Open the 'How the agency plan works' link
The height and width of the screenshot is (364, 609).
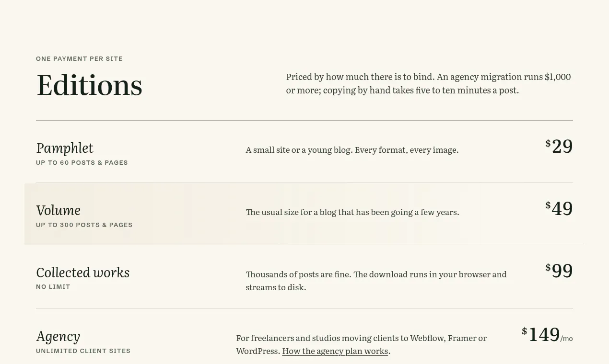click(335, 351)
